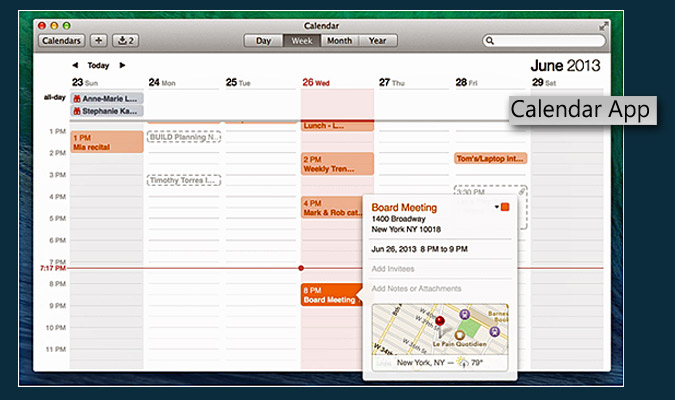675x400 pixels.
Task: Click the fullscreen arrows icon in title bar
Action: [x=603, y=24]
